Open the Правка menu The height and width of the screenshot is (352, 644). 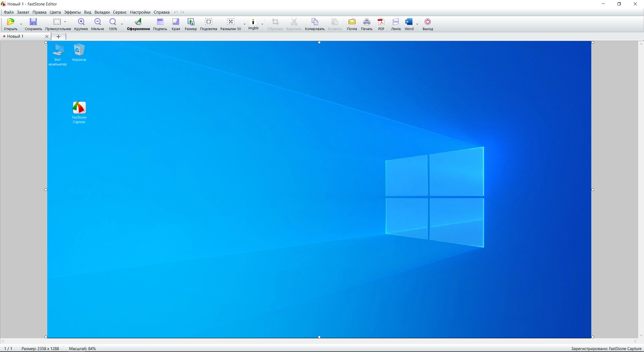click(x=39, y=12)
